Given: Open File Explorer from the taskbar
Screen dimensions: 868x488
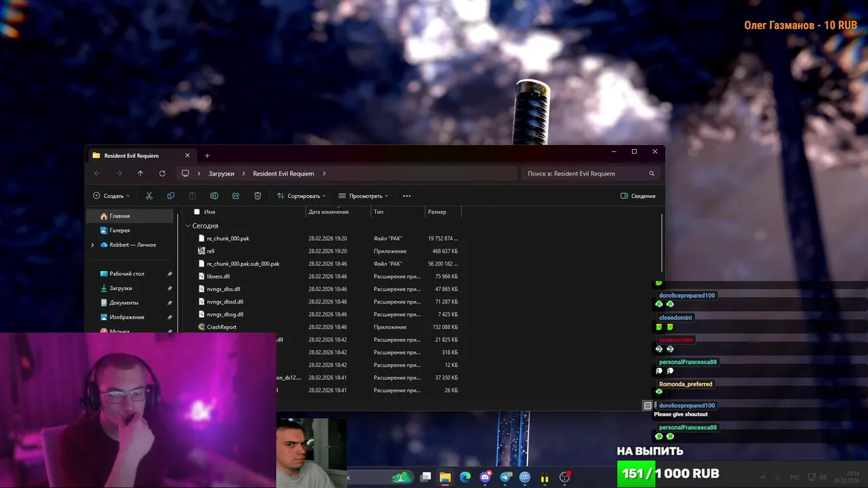Looking at the screenshot, I should pos(445,477).
